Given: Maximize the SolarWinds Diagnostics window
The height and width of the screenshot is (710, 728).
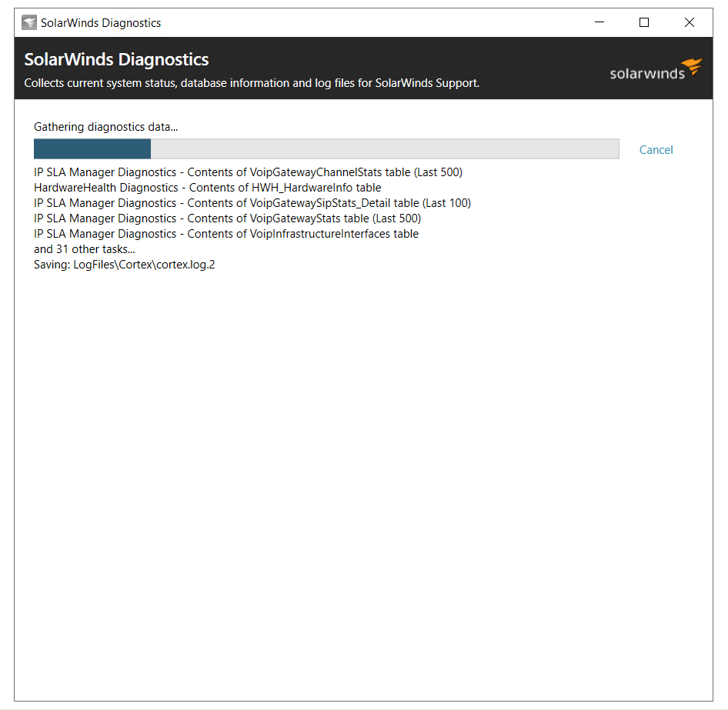Looking at the screenshot, I should coord(644,22).
